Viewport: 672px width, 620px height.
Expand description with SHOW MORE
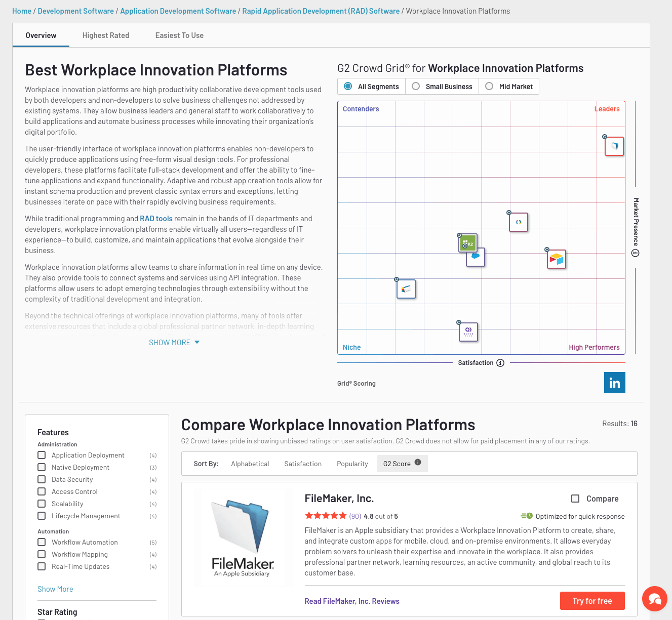(x=174, y=343)
